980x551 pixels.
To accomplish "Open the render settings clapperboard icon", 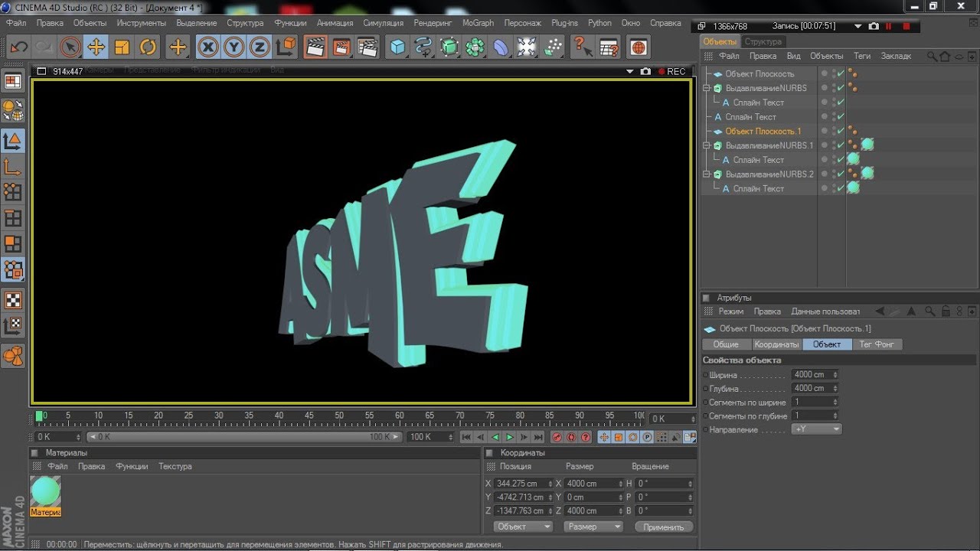I will tap(368, 47).
